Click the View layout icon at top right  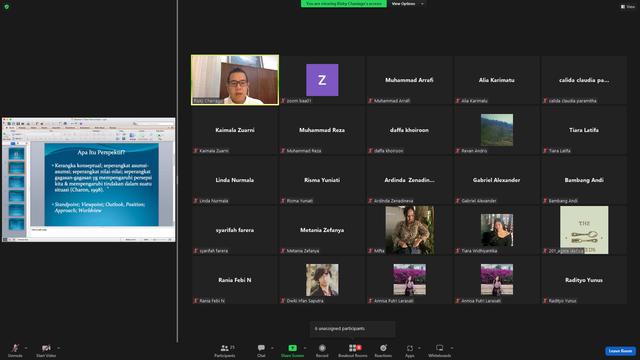tap(623, 7)
